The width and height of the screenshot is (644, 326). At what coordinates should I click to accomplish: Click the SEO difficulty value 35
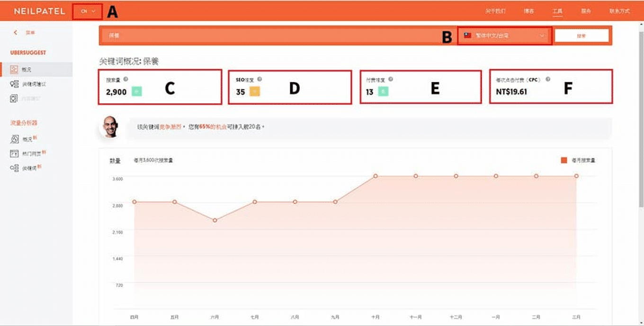[x=241, y=92]
